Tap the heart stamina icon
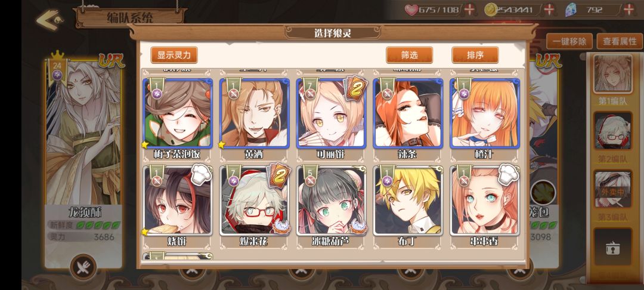 [x=411, y=10]
